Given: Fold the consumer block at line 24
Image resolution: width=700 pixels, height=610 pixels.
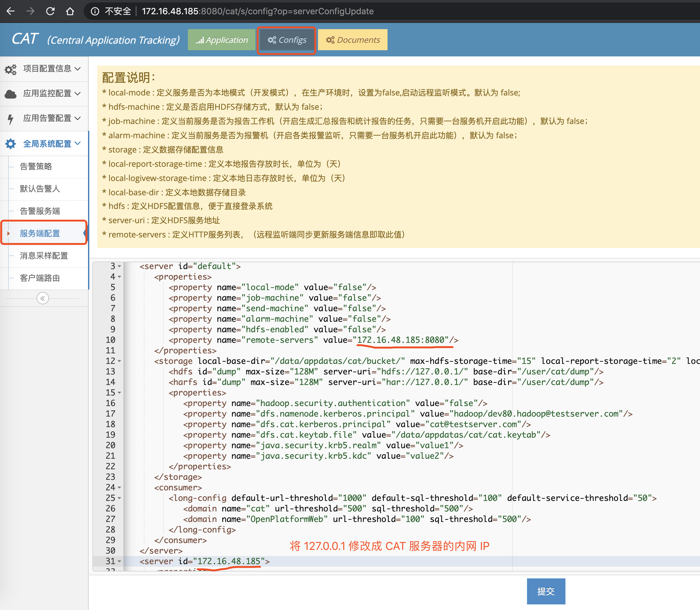Looking at the screenshot, I should [x=119, y=488].
